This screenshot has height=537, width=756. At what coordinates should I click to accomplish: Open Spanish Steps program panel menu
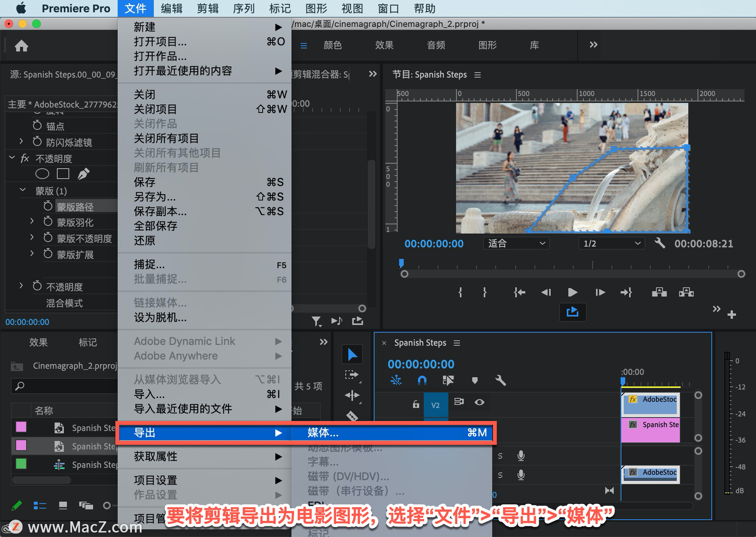(x=478, y=75)
